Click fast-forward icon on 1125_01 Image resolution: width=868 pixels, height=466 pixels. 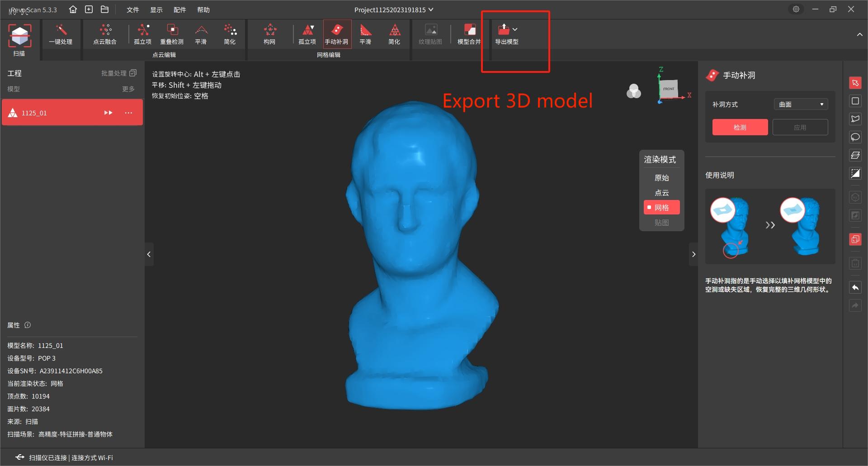click(108, 113)
